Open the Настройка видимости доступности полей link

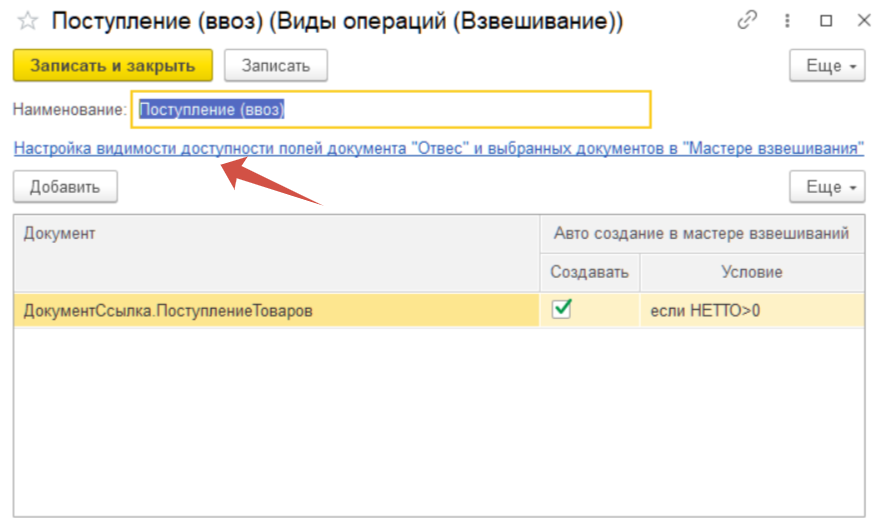pyautogui.click(x=438, y=149)
